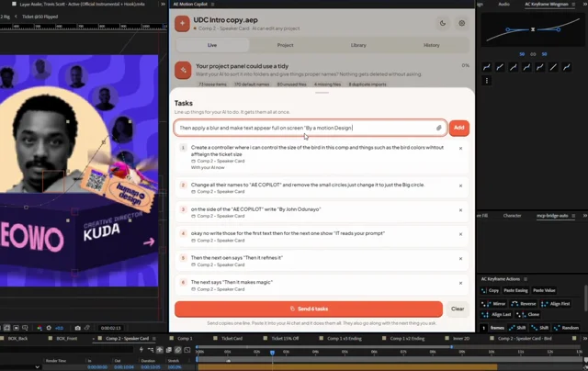Remove task 3 'By John Odunayo'

pos(460,210)
